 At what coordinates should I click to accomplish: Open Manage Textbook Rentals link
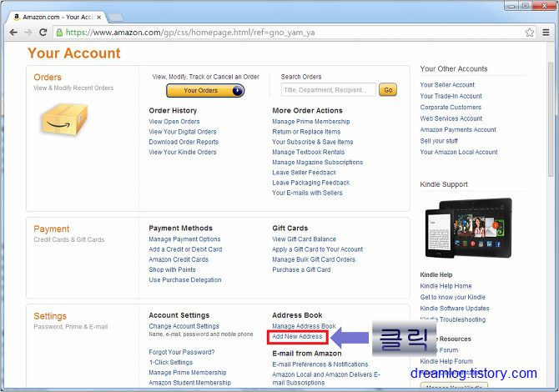pos(309,152)
